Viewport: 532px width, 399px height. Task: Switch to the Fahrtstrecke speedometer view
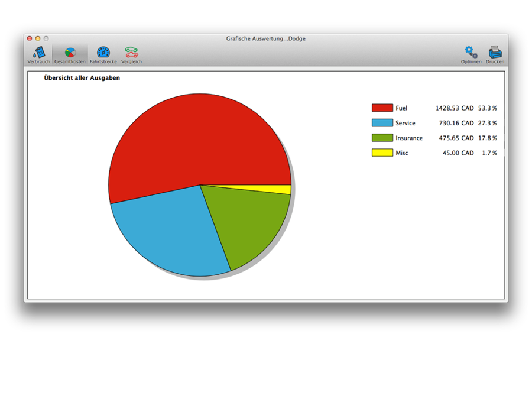click(103, 54)
